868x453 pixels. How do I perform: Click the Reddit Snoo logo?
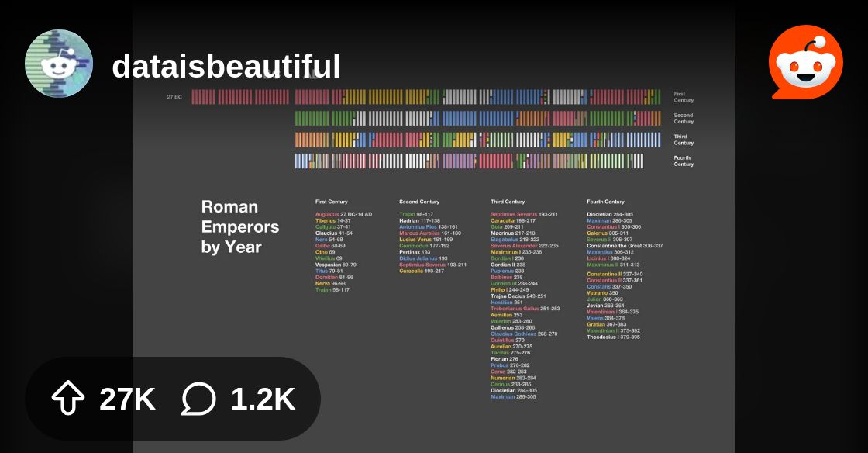pyautogui.click(x=806, y=62)
